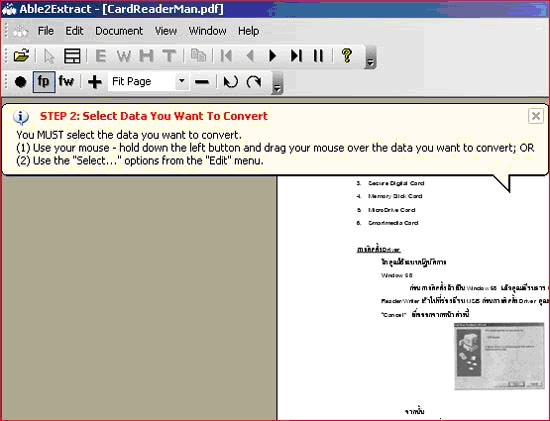550x421 pixels.
Task: Rotate page counterclockwise
Action: pyautogui.click(x=231, y=82)
